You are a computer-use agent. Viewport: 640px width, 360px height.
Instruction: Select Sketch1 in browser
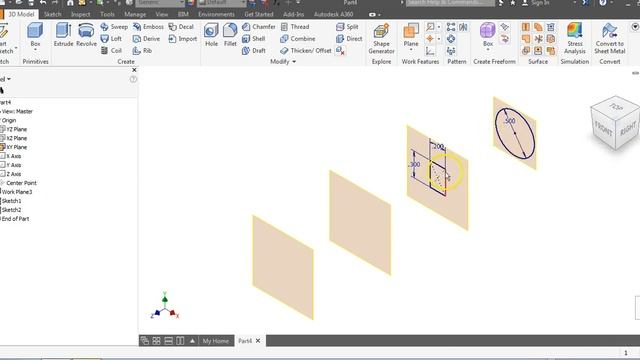point(11,201)
